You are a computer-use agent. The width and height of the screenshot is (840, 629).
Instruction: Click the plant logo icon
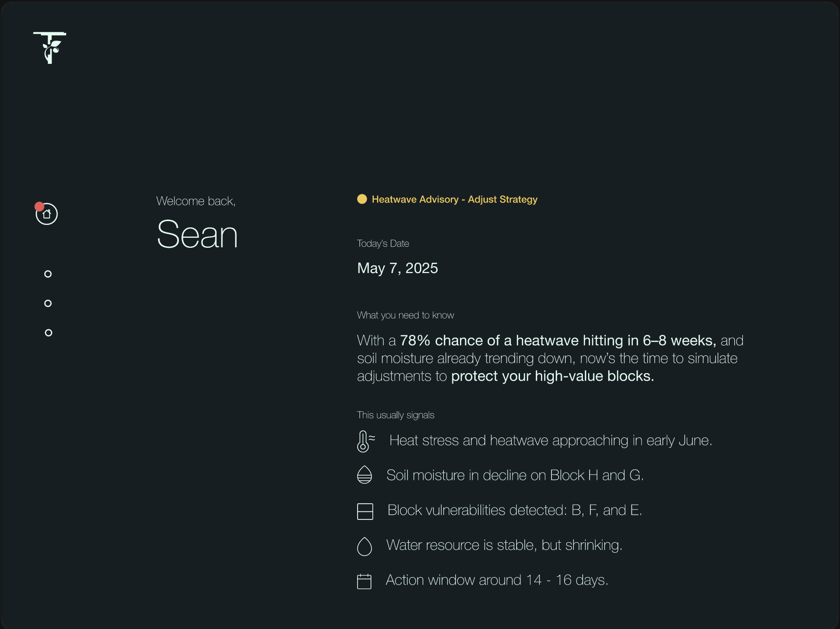coord(50,48)
